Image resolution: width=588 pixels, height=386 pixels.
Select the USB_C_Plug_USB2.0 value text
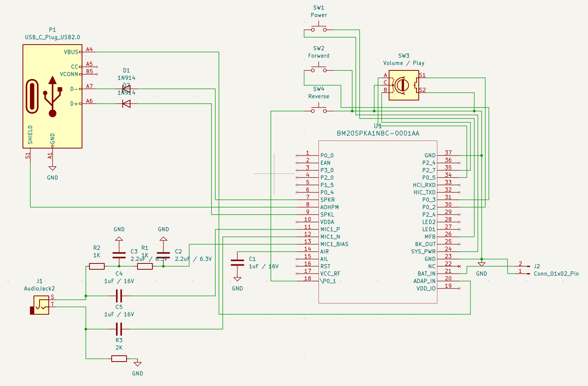[52, 37]
